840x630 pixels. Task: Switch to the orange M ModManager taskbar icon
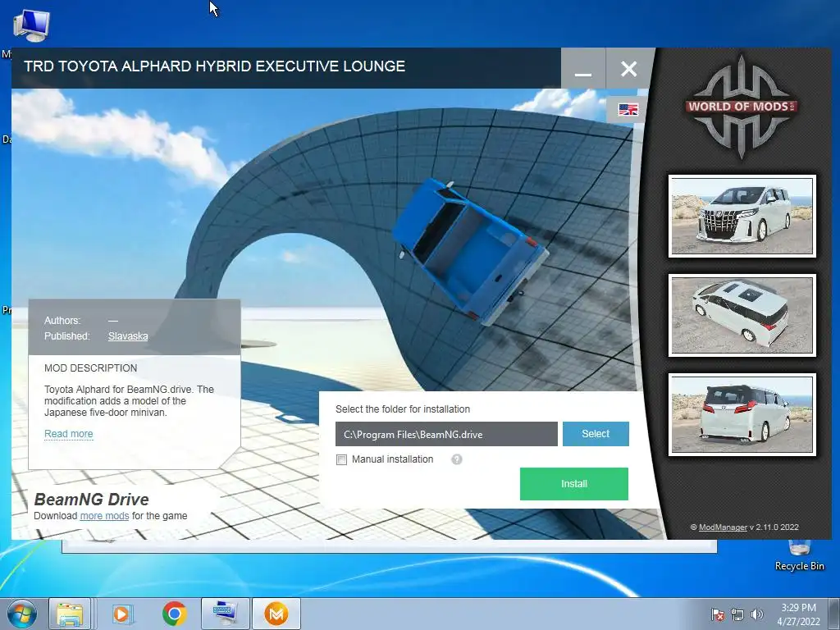tap(276, 614)
